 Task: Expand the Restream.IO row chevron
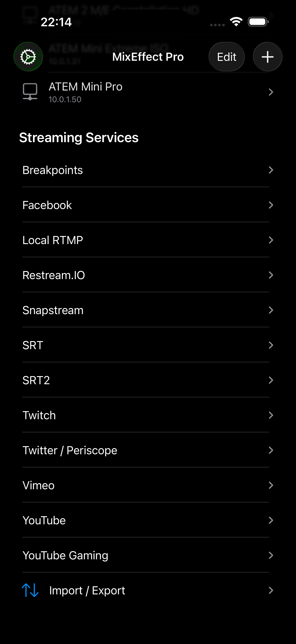click(271, 275)
